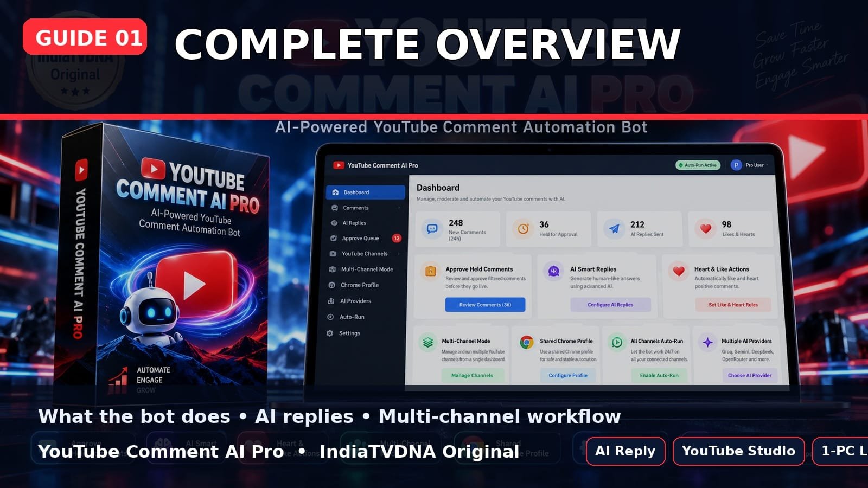
Task: Click the Held for Approval clock icon
Action: 523,229
